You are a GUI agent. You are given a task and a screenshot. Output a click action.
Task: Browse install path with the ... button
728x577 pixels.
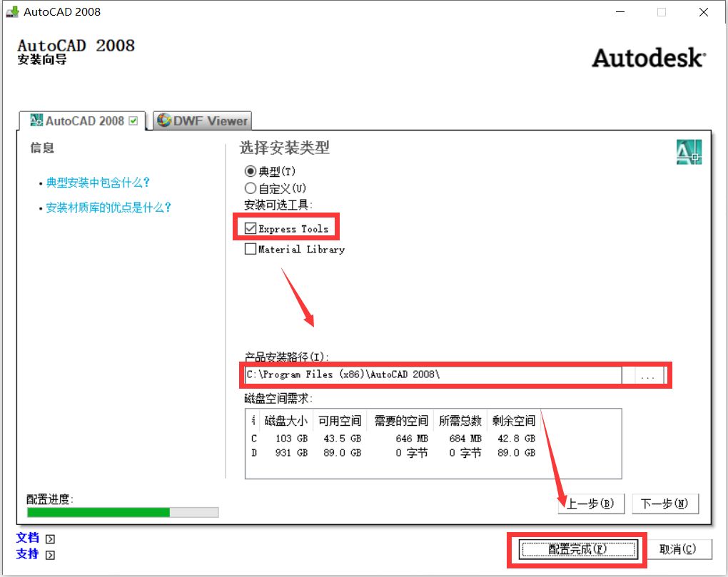point(647,375)
